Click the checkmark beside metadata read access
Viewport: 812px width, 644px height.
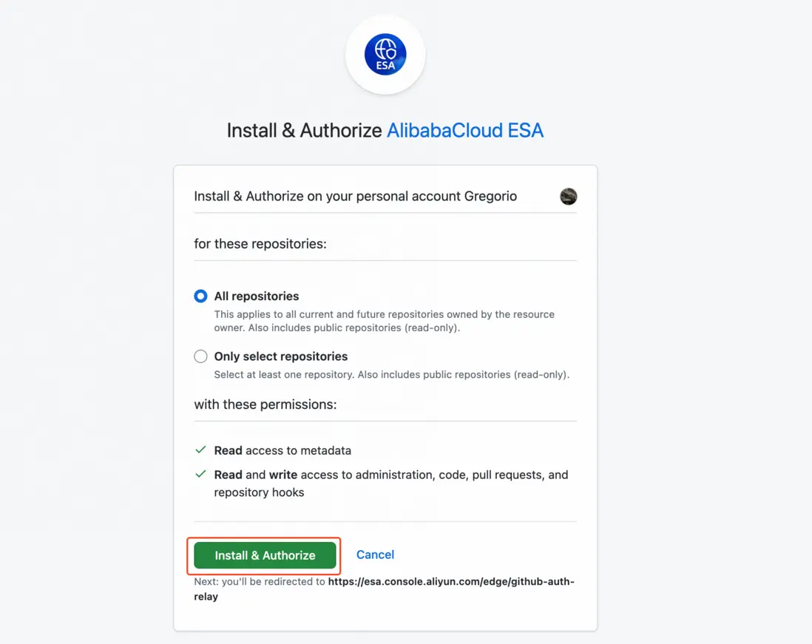(x=200, y=450)
